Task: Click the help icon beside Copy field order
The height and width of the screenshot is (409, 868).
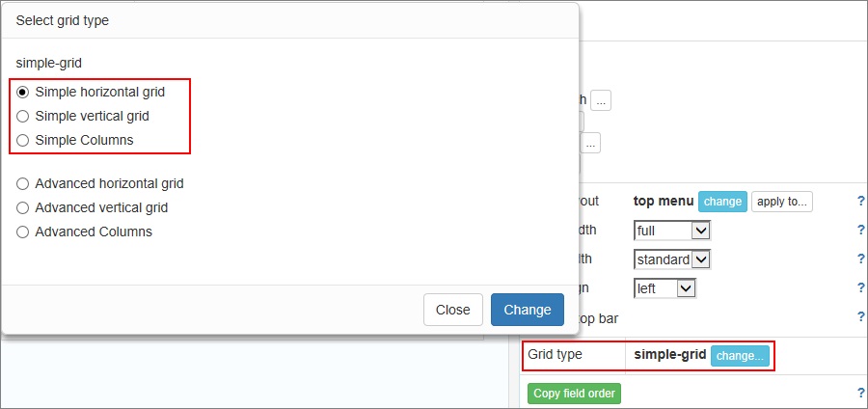Action: pyautogui.click(x=860, y=394)
